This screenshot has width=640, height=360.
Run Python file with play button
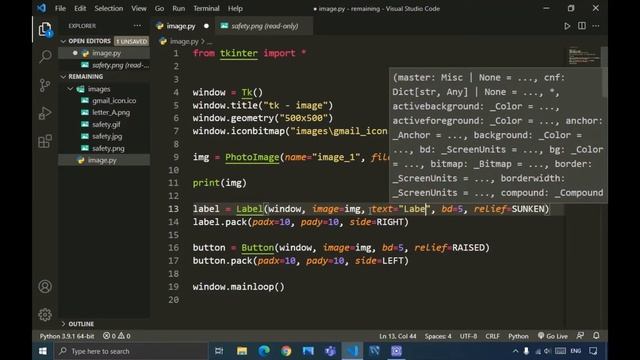coord(567,26)
